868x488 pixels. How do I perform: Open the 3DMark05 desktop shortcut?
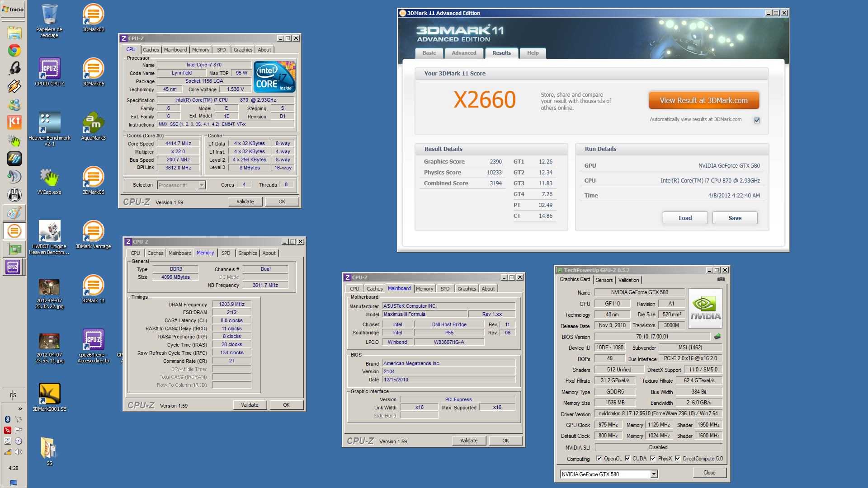tap(93, 72)
